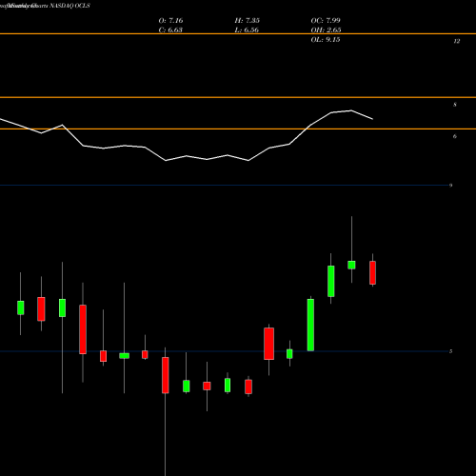Click the '8' label on the upper axis
The image size is (476, 476).
click(x=455, y=105)
